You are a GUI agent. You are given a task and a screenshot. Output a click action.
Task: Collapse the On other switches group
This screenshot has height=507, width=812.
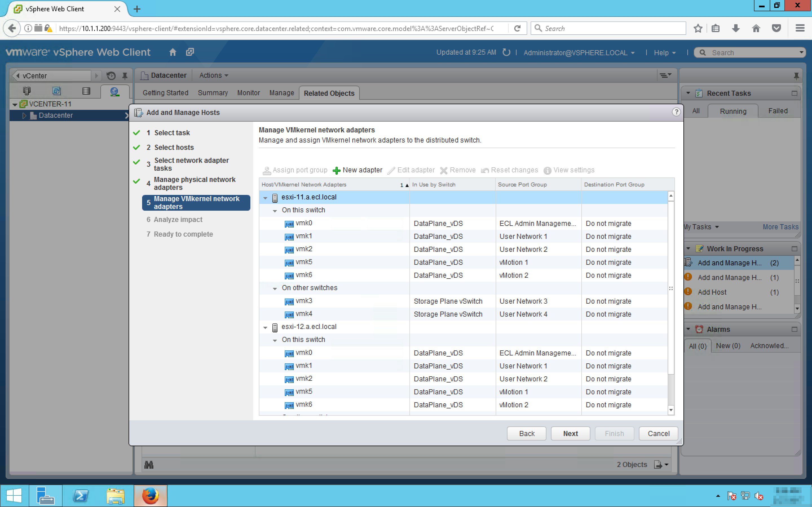pyautogui.click(x=275, y=288)
